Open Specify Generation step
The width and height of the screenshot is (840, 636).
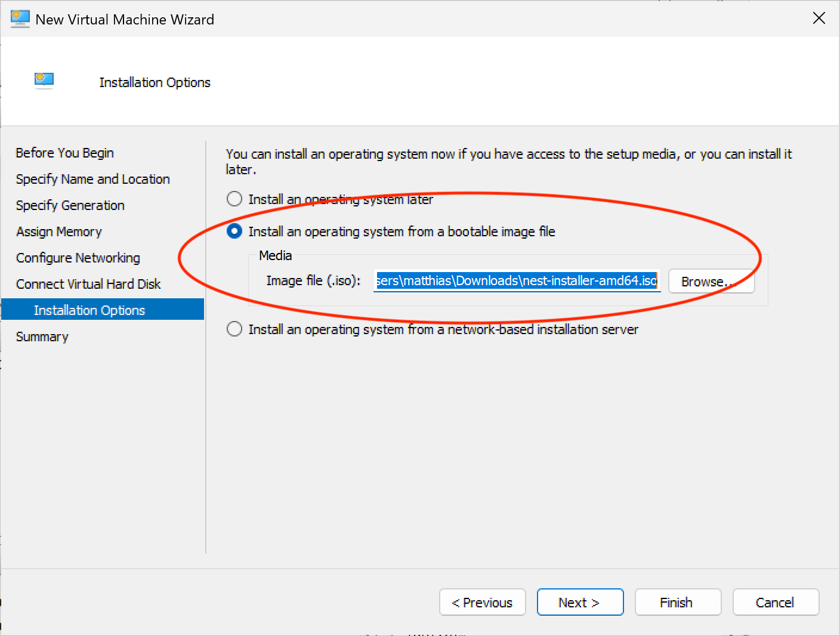(70, 205)
